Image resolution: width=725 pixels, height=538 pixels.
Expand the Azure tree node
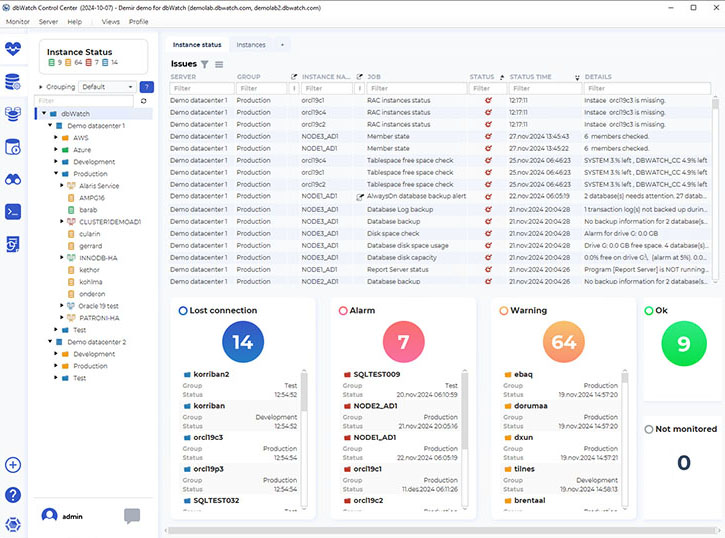(56, 149)
